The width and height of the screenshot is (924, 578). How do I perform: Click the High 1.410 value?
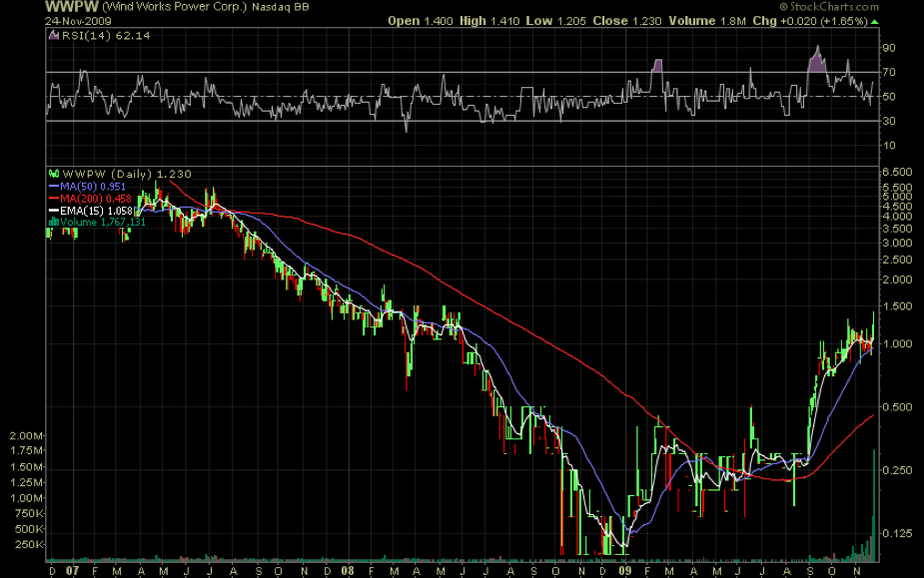tap(489, 21)
